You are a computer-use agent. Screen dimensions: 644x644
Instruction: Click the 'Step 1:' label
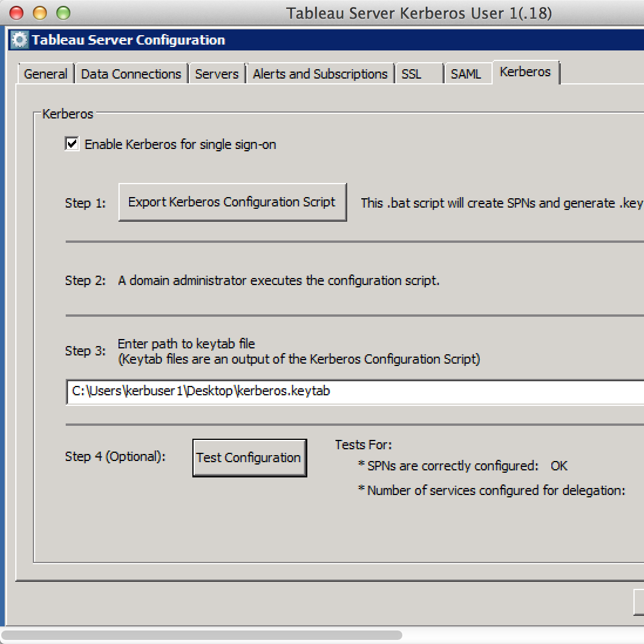[86, 203]
